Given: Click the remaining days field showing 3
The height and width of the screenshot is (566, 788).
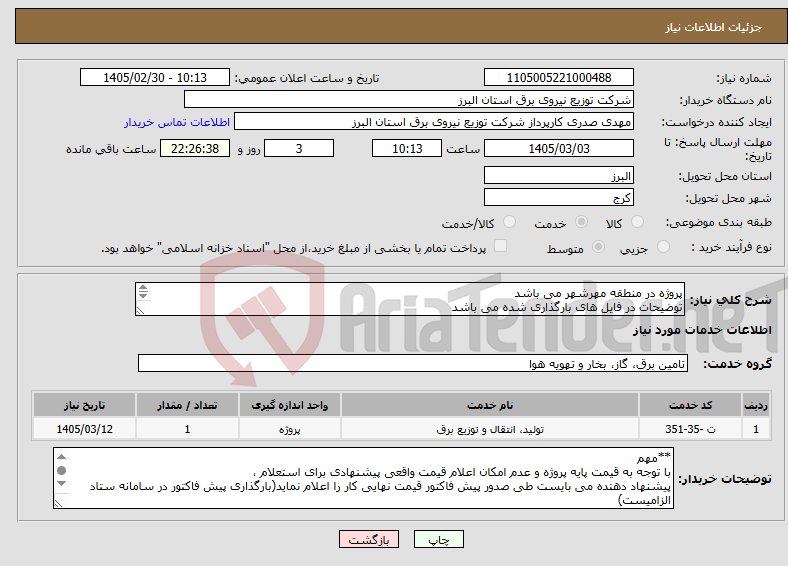Looking at the screenshot, I should pos(299,148).
